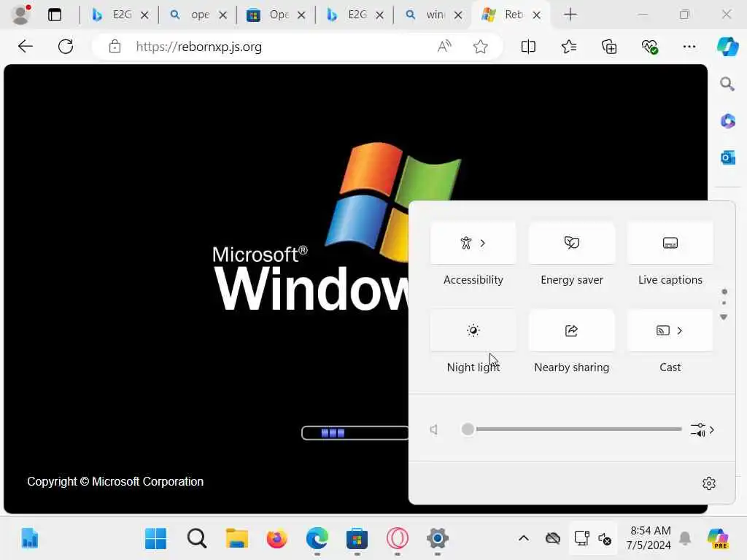Open widgets icon on taskbar
The image size is (747, 560).
[x=29, y=539]
